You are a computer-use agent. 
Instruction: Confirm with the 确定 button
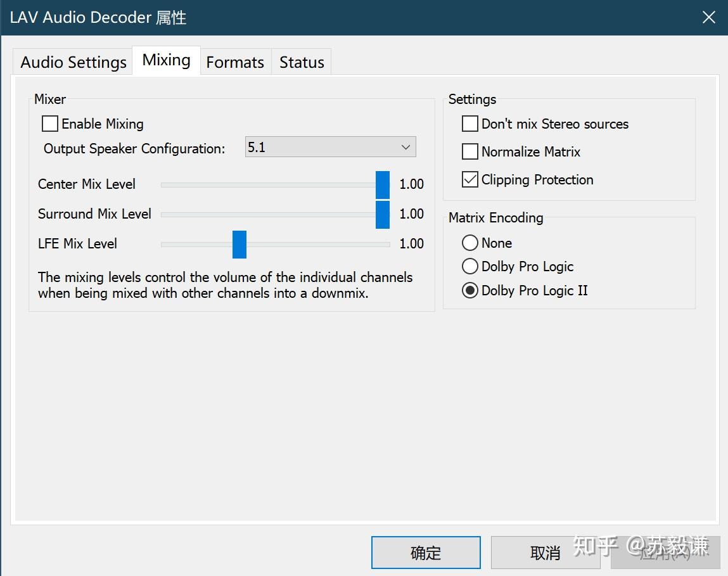tap(426, 553)
